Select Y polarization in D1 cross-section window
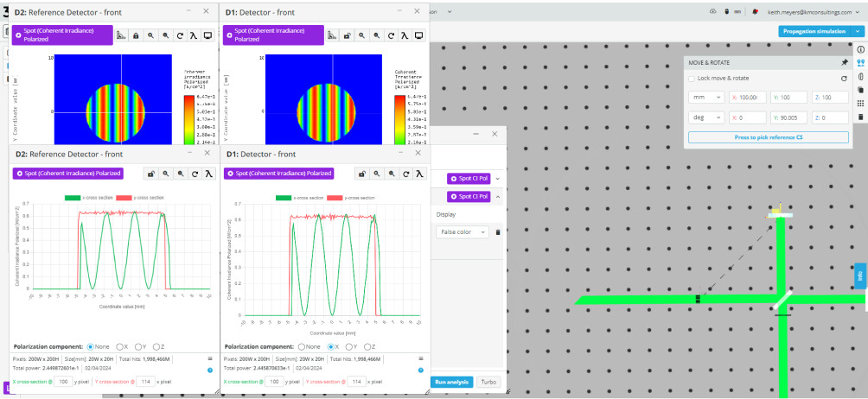Viewport: 868px width, 399px height. click(348, 346)
